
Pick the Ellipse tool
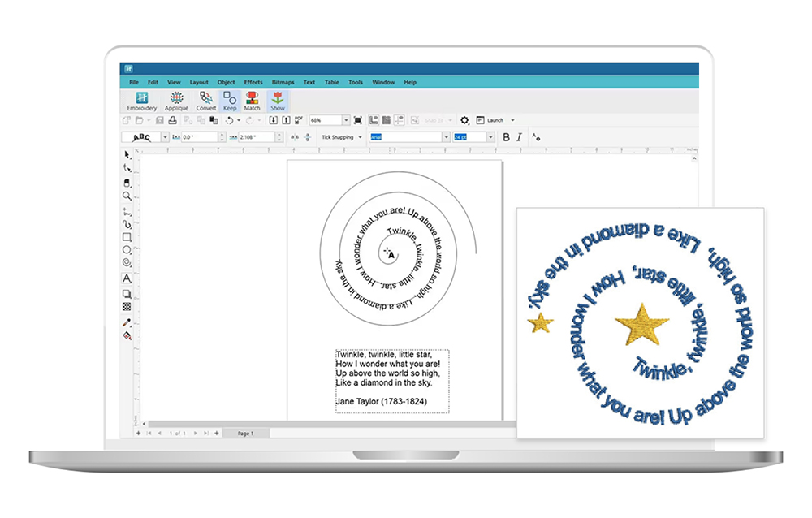point(127,250)
